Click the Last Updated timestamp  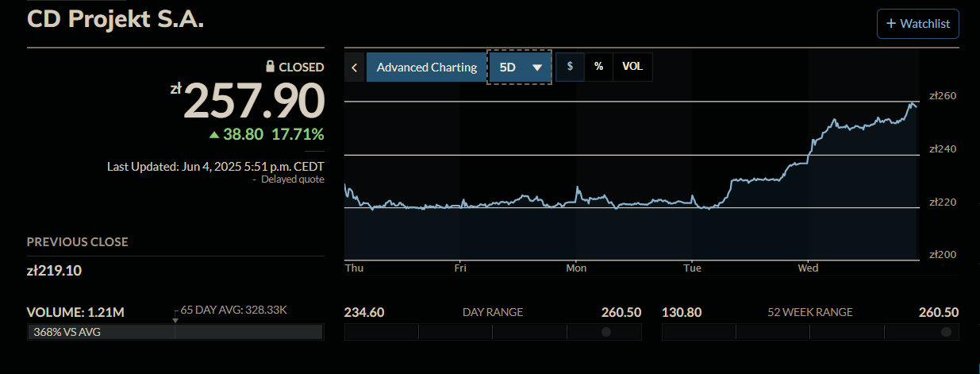click(x=216, y=166)
